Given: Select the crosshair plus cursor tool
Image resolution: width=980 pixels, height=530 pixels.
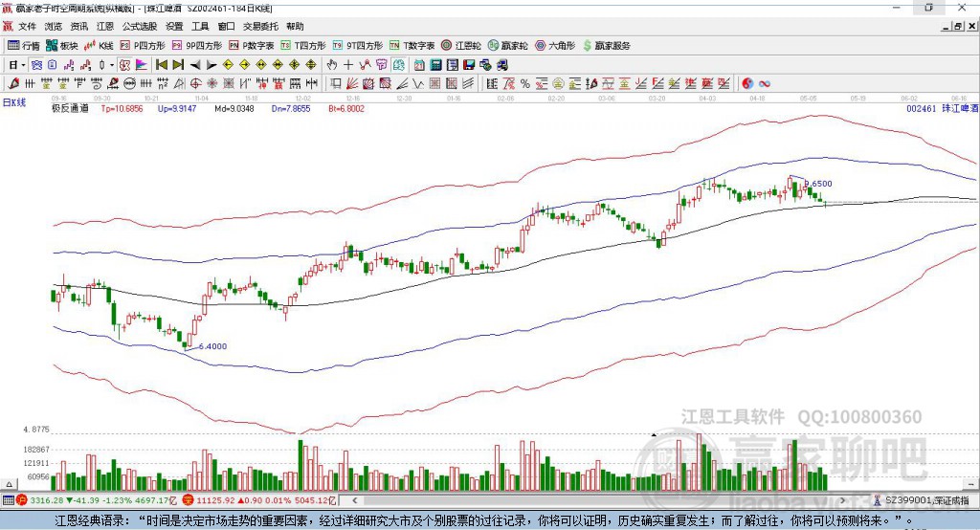Looking at the screenshot, I should click(x=348, y=65).
